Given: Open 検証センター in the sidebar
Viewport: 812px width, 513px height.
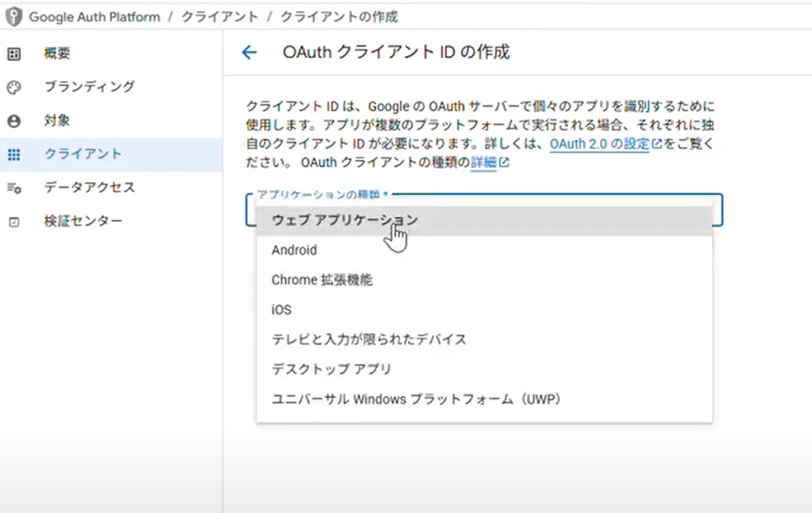Looking at the screenshot, I should [111, 222].
